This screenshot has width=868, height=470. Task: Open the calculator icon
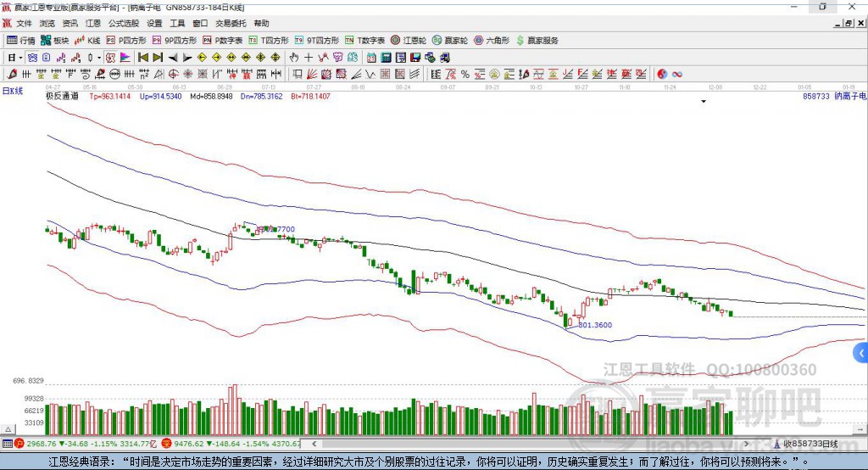point(386,57)
